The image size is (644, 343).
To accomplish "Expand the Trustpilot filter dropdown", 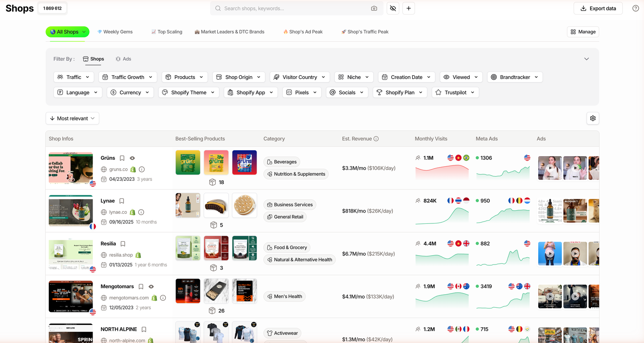I will coord(455,93).
